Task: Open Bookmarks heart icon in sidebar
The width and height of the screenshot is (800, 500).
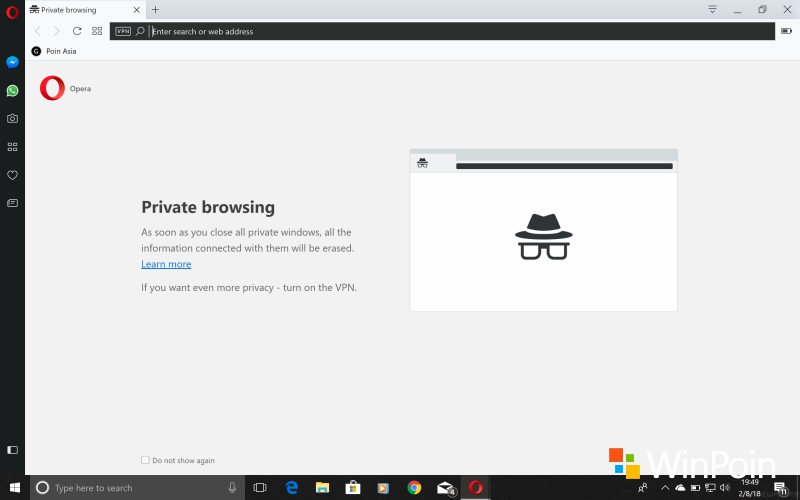Action: pos(12,175)
